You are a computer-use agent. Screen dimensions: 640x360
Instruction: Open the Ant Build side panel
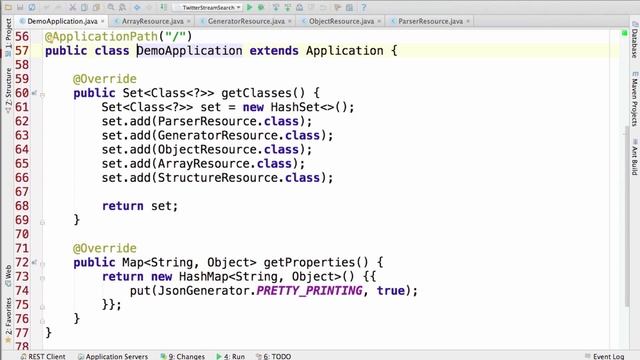point(634,158)
